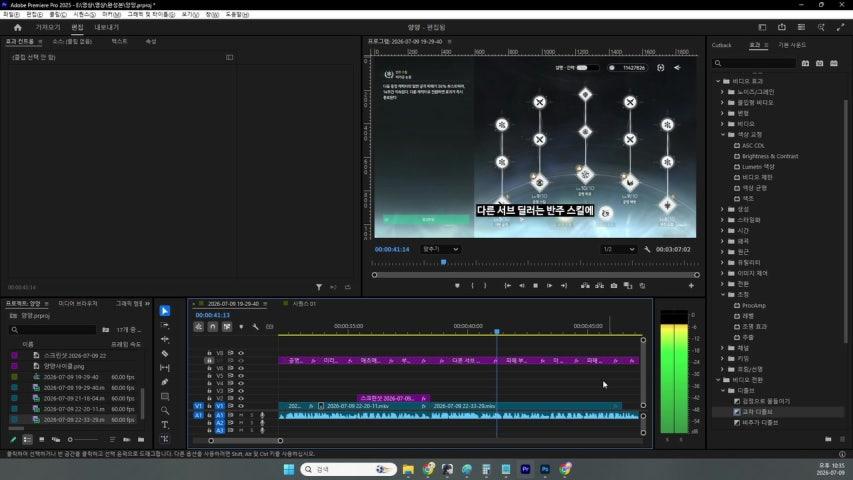This screenshot has height=480, width=853.
Task: Create new bin in Project panel
Action: point(141,439)
